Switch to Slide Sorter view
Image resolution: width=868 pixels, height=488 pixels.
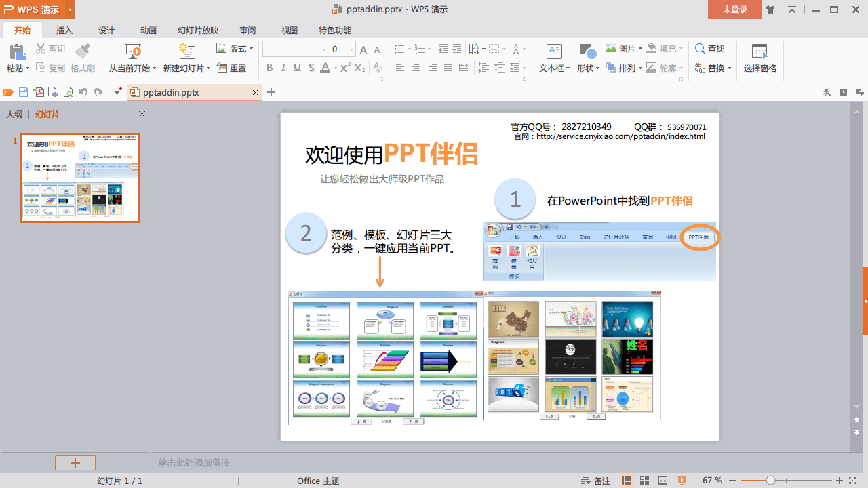point(645,481)
